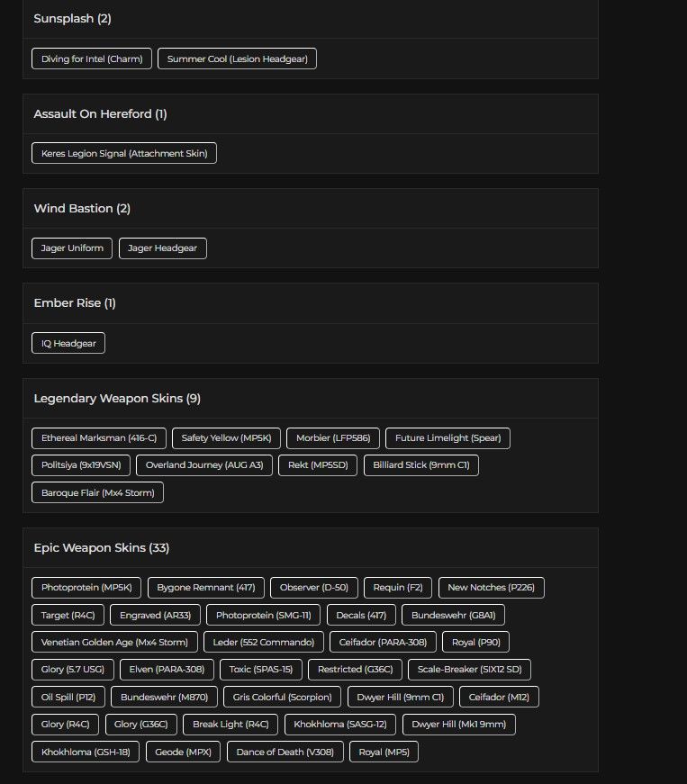The height and width of the screenshot is (784, 687).
Task: Select Toxic (SPAS-15) skin
Action: pos(261,670)
